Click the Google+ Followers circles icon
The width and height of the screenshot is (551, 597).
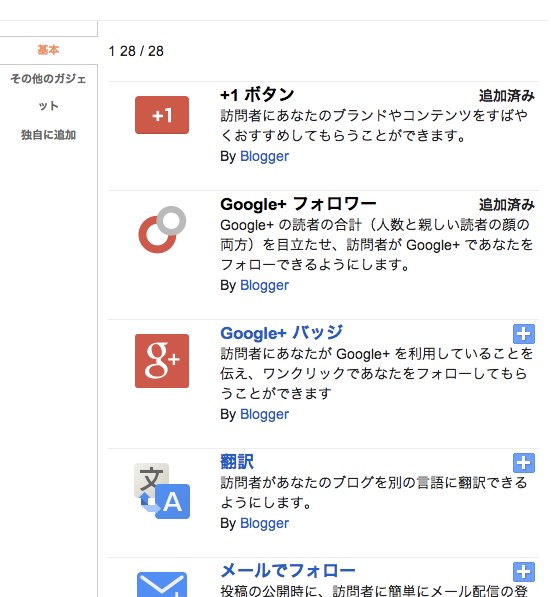tap(162, 230)
